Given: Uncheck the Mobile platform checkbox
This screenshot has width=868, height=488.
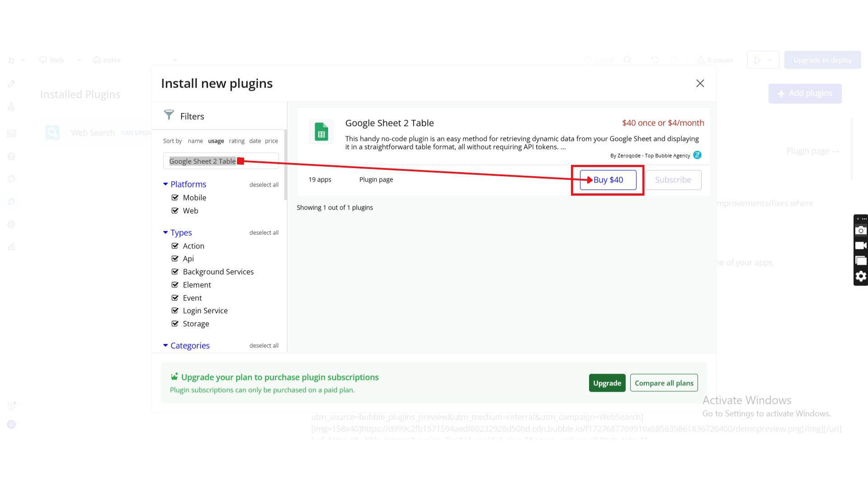Looking at the screenshot, I should (175, 197).
